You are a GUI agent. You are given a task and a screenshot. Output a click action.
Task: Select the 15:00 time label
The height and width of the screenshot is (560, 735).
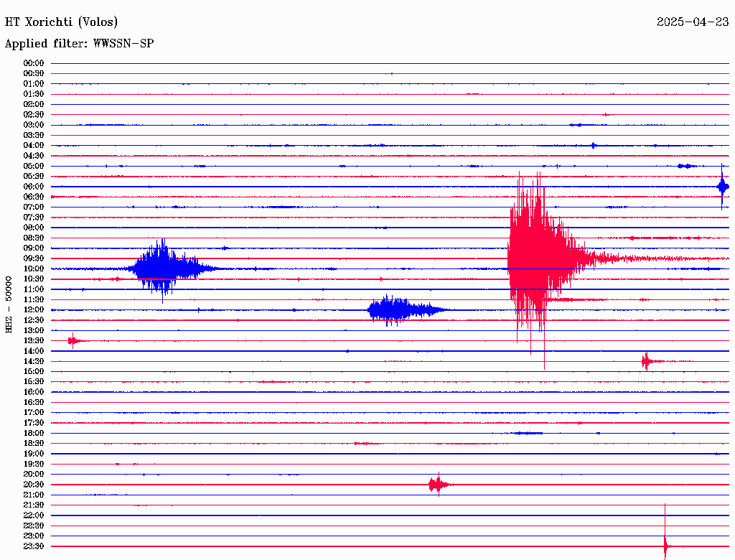(x=34, y=371)
